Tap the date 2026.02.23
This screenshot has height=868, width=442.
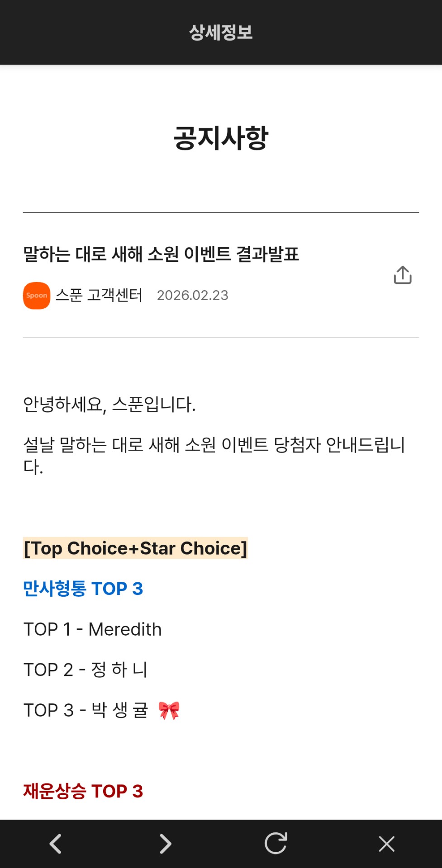(x=192, y=295)
